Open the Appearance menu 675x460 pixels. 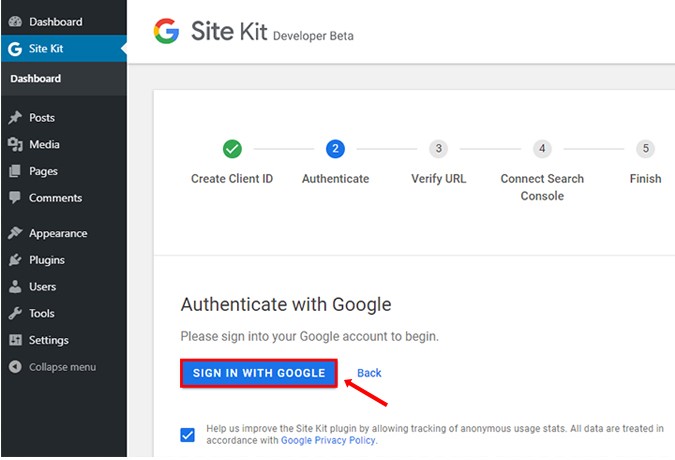[64, 233]
